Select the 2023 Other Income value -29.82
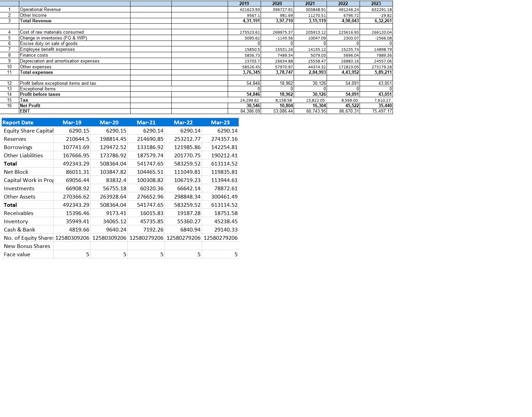532x417 pixels. 386,15
